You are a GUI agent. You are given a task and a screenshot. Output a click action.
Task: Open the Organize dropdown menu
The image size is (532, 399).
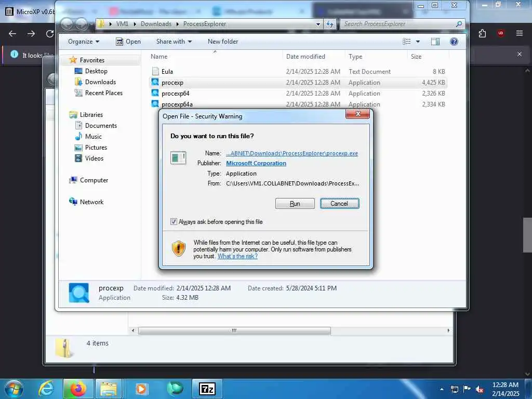tap(84, 42)
